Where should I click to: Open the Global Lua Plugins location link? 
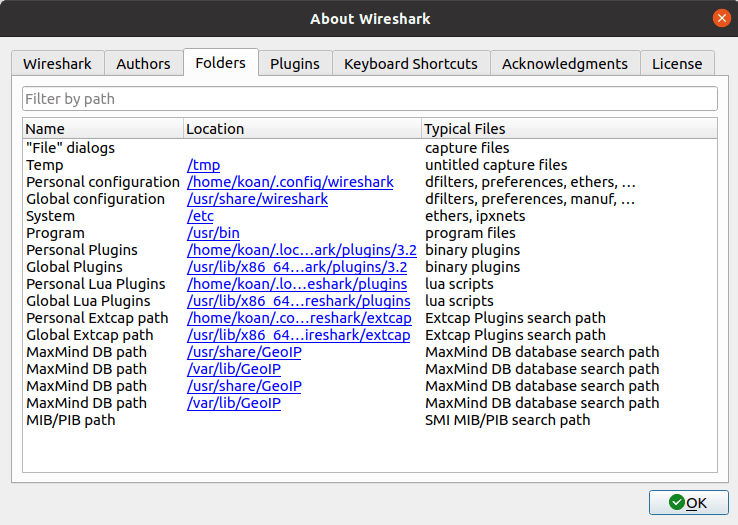point(298,301)
